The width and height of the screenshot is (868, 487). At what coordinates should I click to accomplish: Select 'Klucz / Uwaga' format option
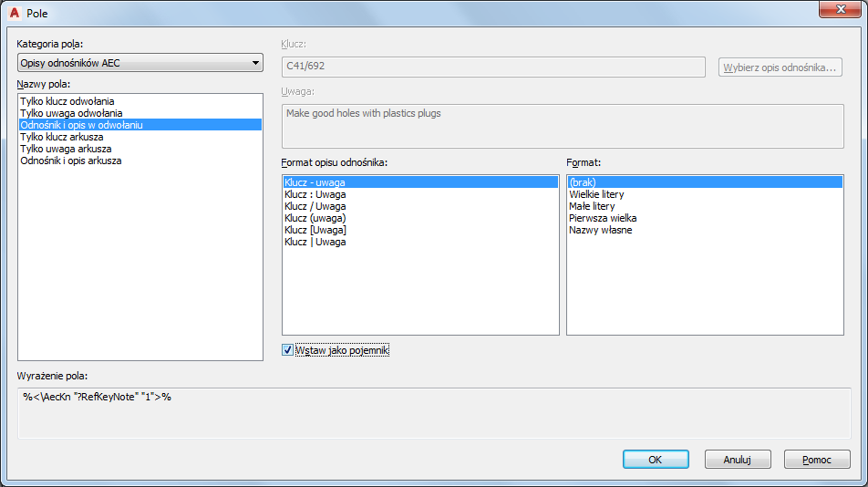coord(420,206)
